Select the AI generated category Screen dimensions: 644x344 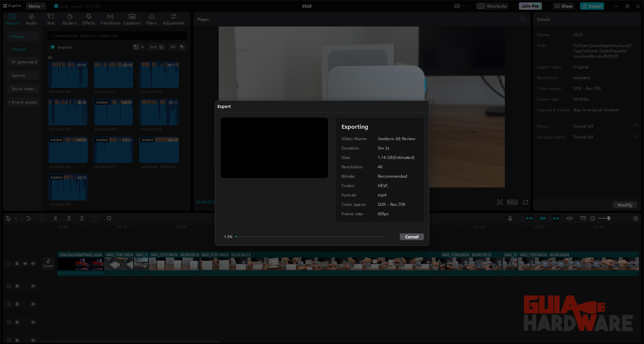point(23,62)
